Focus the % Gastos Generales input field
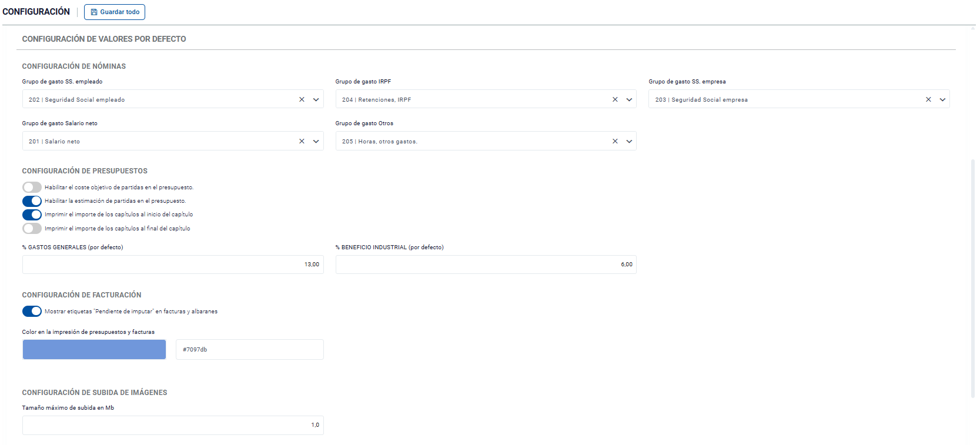The height and width of the screenshot is (445, 980). [x=173, y=265]
